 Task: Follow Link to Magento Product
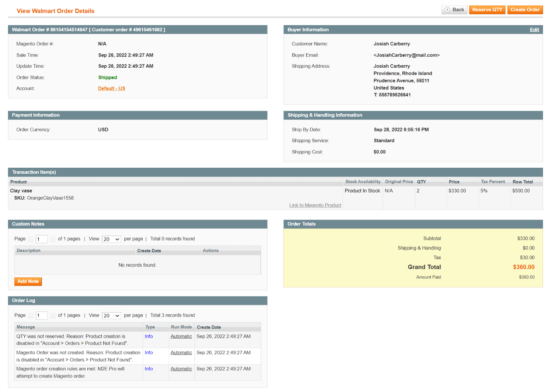click(315, 205)
